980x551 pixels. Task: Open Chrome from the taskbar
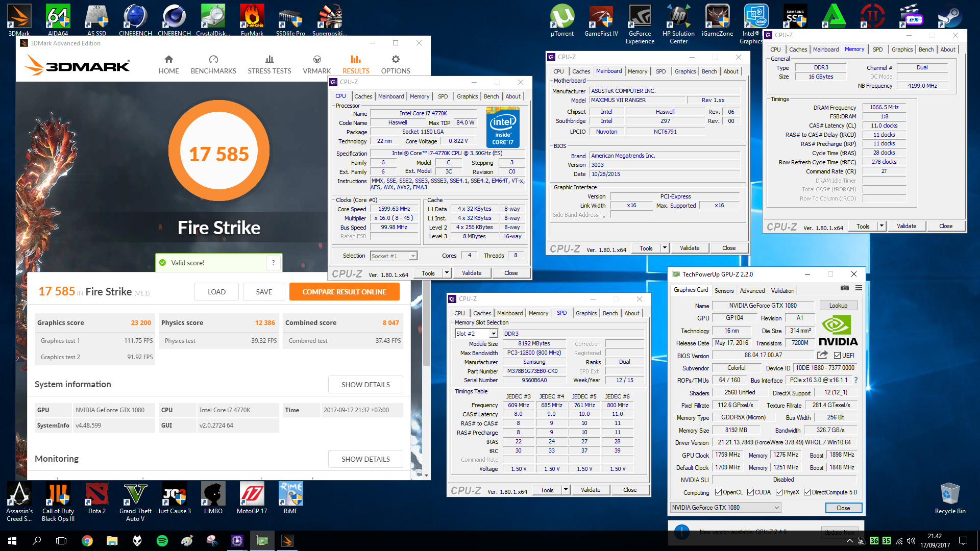87,541
